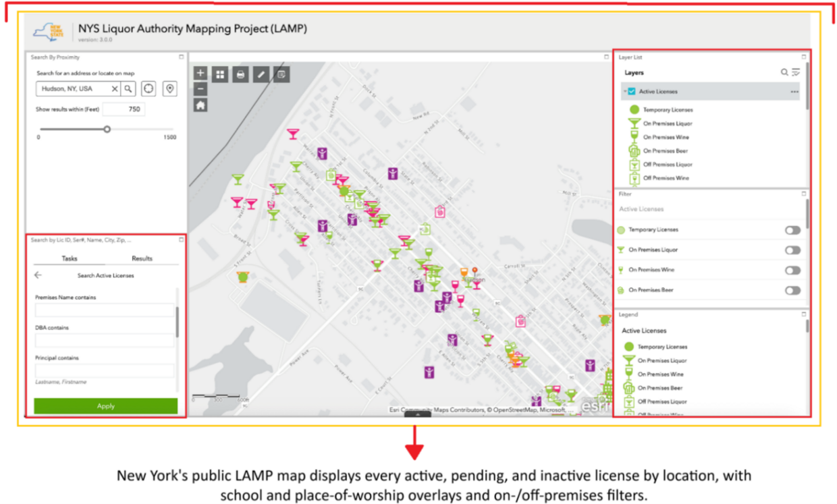
Task: Toggle the Active Licenses layer checkbox
Action: (632, 92)
